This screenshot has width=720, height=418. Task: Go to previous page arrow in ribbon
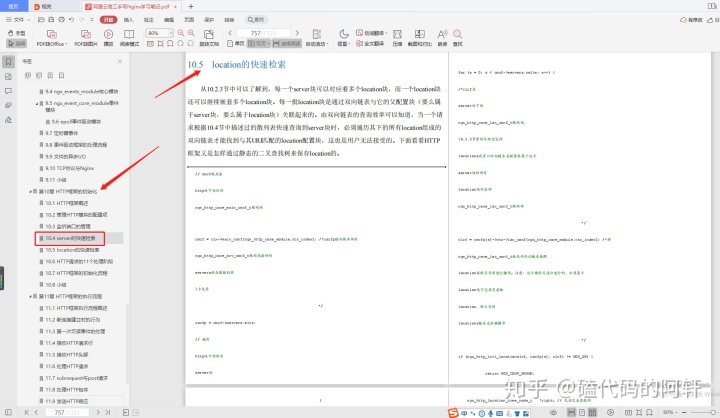[230, 33]
